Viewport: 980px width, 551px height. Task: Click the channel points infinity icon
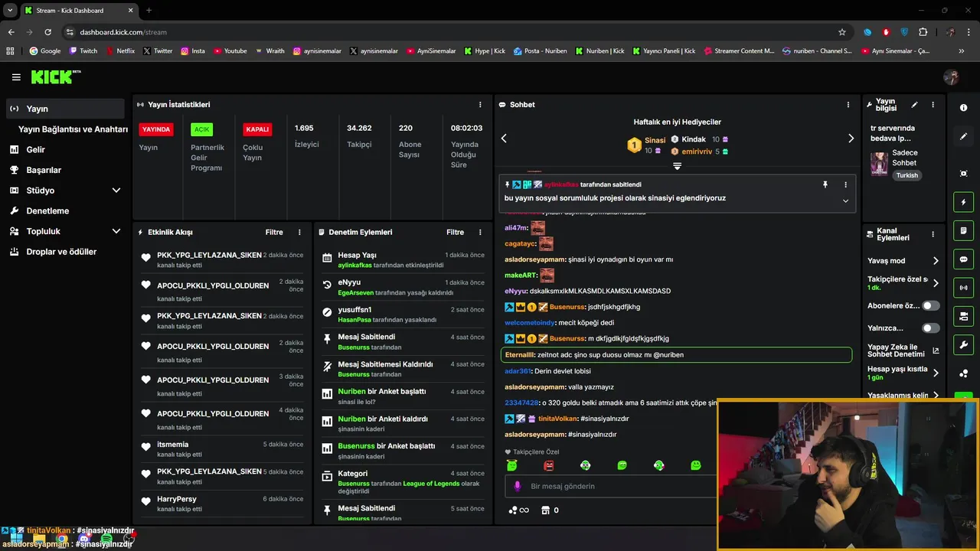tap(518, 510)
